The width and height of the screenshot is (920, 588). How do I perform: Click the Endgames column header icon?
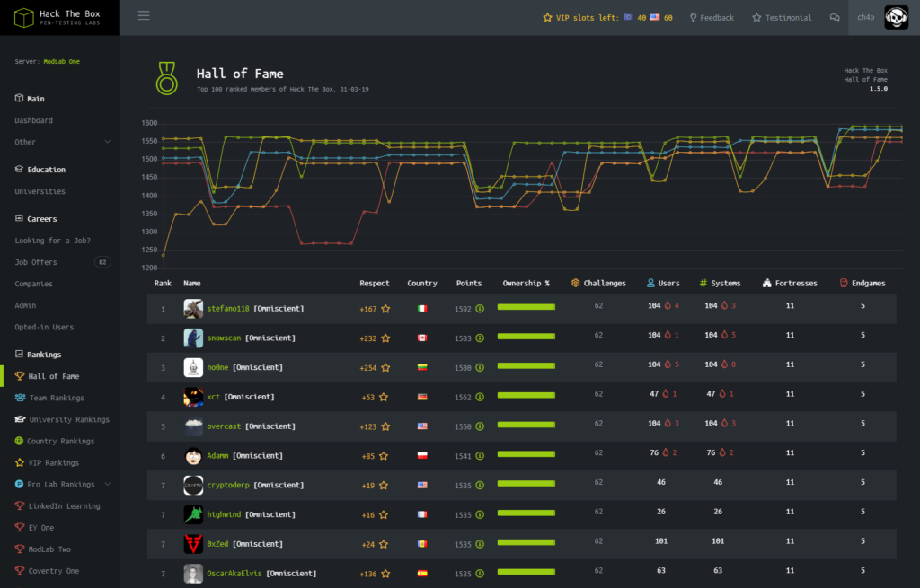click(844, 283)
